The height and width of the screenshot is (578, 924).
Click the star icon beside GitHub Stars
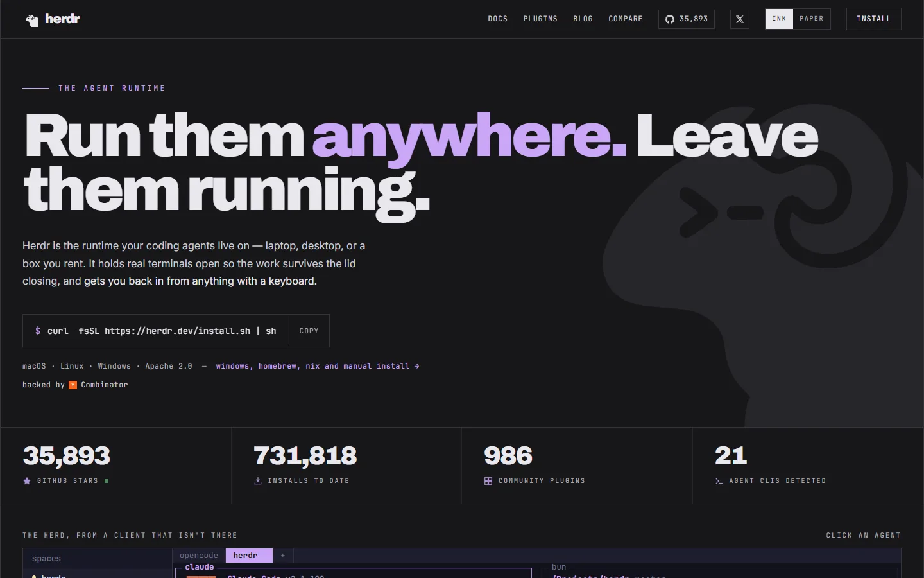tap(27, 481)
